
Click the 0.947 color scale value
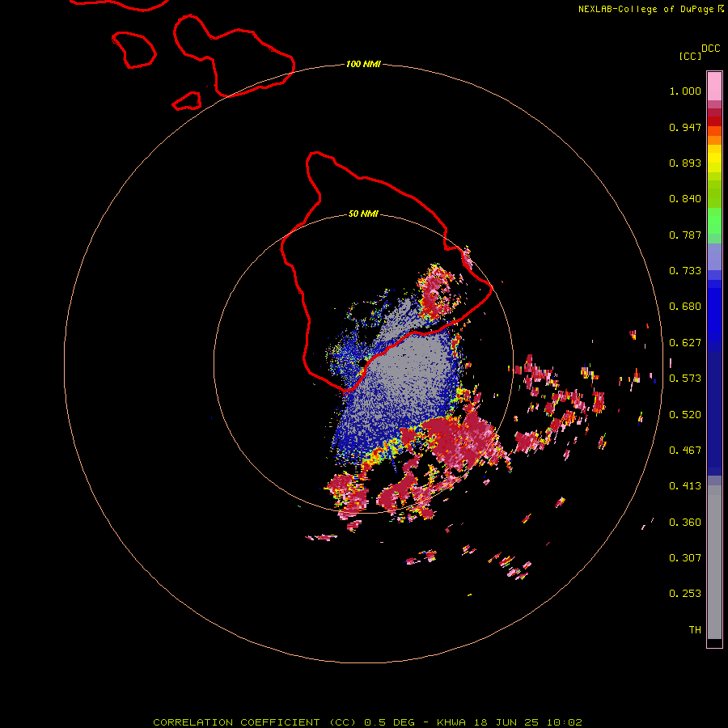(685, 127)
